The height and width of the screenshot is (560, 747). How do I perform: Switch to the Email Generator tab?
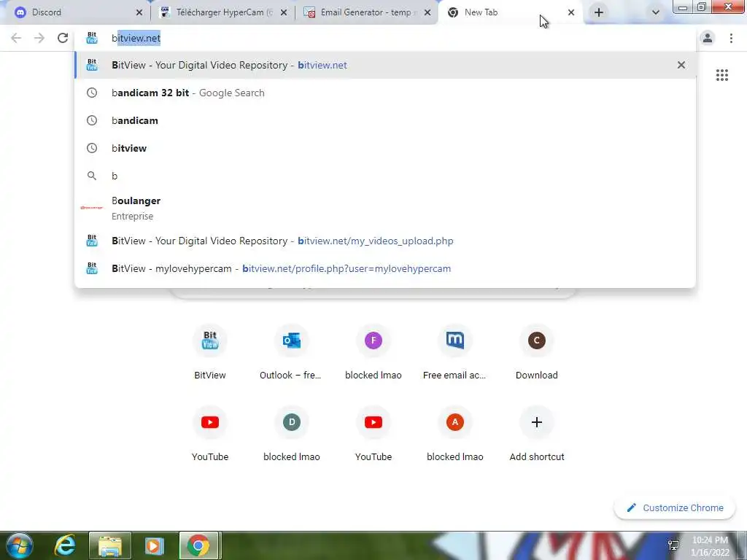click(x=367, y=12)
